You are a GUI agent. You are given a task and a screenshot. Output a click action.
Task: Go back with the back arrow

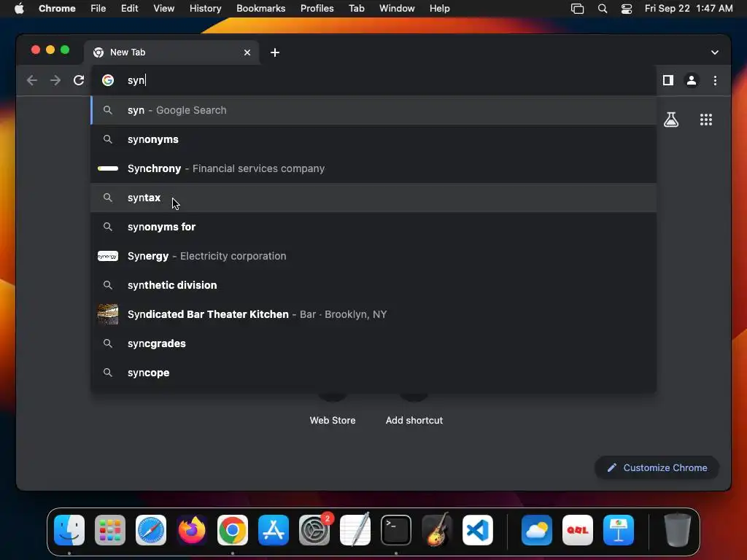[x=32, y=80]
